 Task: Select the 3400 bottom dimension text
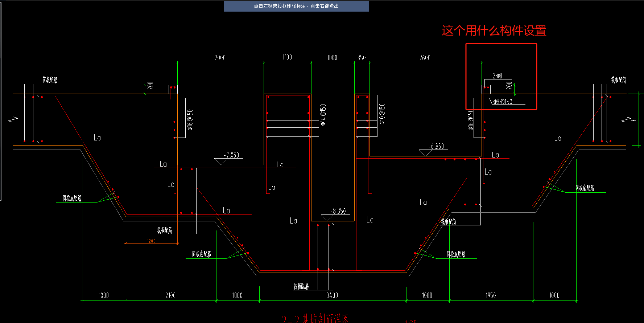332,295
